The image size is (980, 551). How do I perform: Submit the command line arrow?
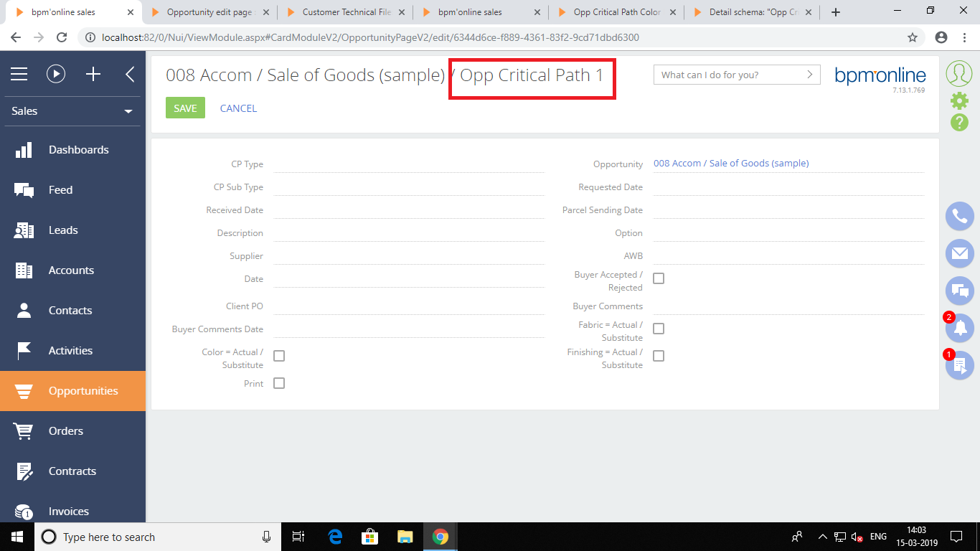point(810,75)
